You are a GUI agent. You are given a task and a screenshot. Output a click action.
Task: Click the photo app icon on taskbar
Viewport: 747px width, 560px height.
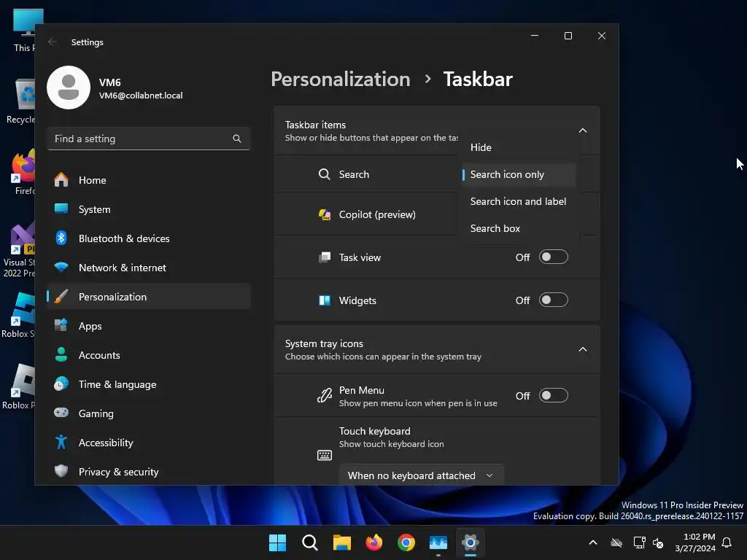click(x=438, y=542)
